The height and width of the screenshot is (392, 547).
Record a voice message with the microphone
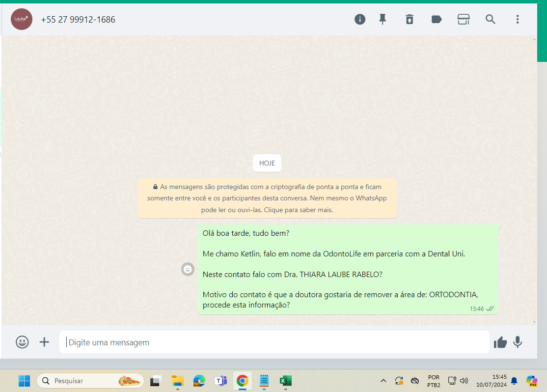518,342
